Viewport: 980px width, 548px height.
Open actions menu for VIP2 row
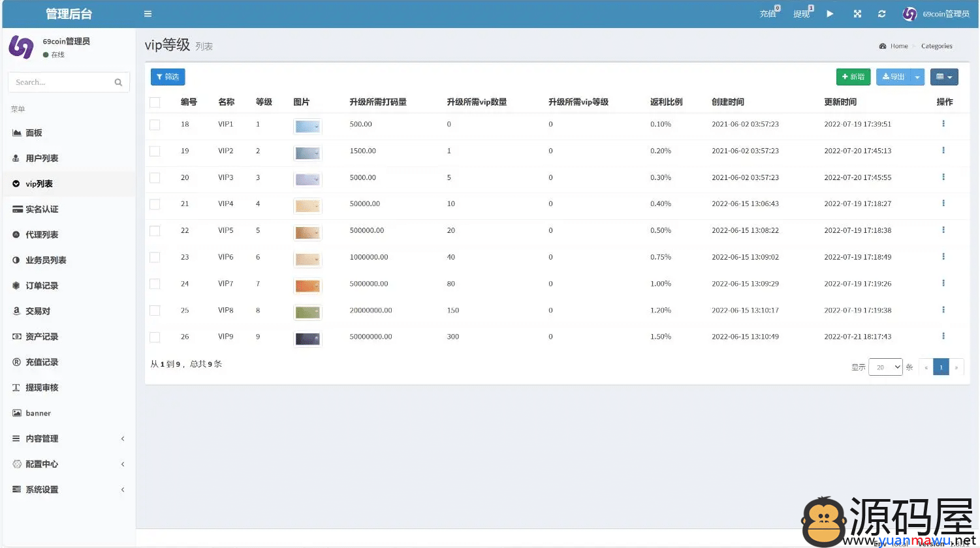[x=943, y=151]
